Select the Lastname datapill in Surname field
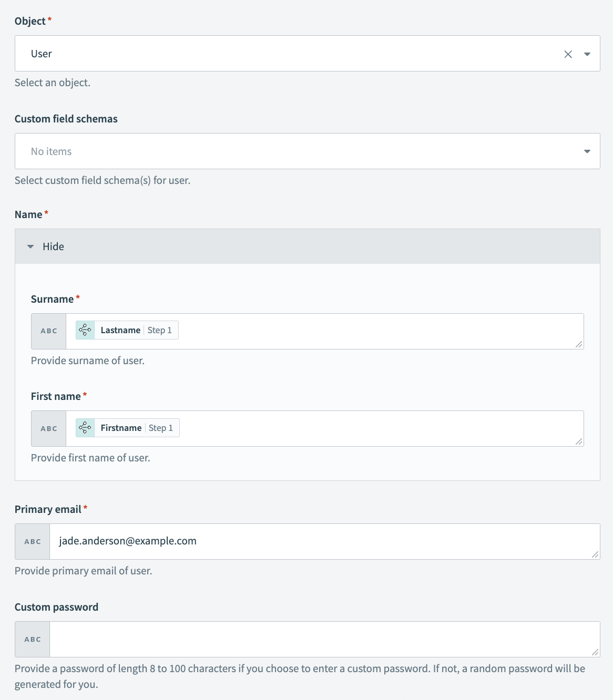This screenshot has height=700, width=613. 120,330
